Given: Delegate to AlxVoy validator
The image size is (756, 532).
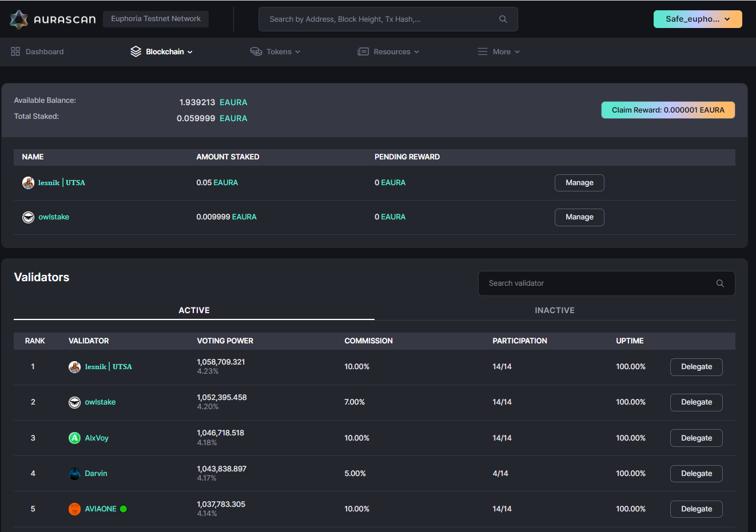Looking at the screenshot, I should point(697,438).
